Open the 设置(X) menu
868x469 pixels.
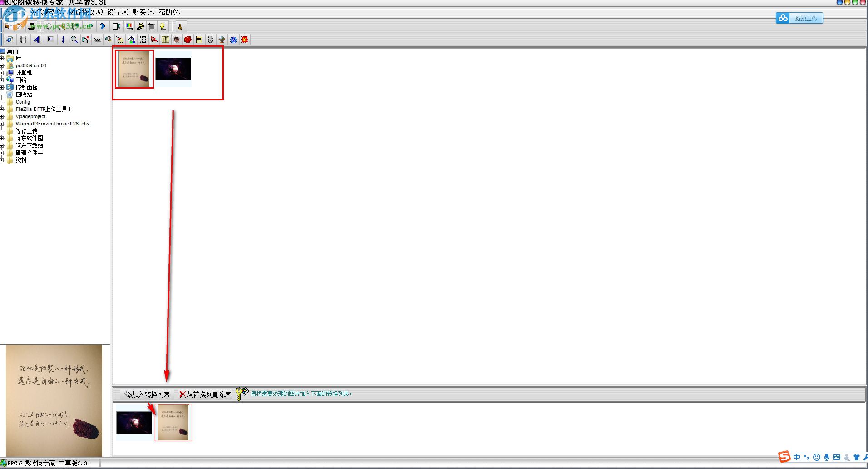[118, 12]
